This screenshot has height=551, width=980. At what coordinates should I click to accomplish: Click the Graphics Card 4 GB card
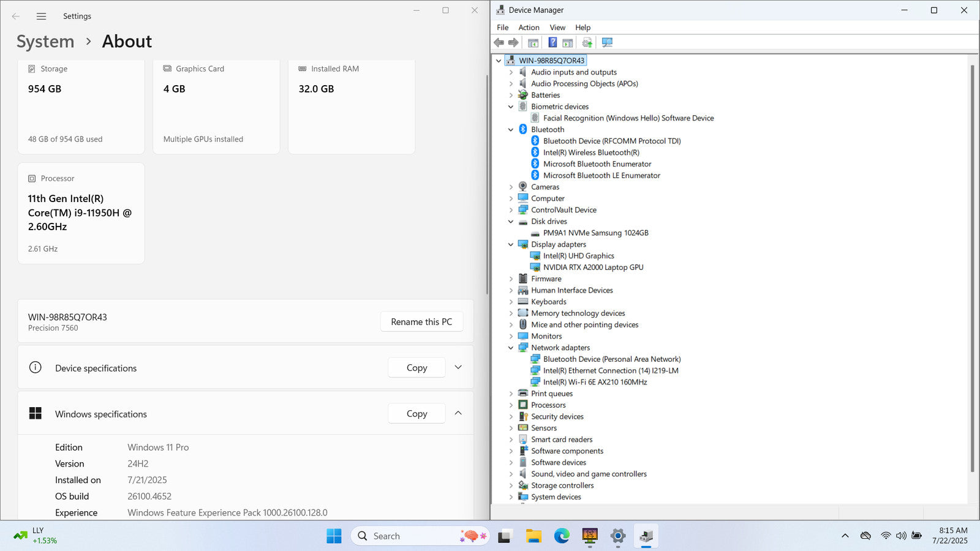click(x=216, y=107)
